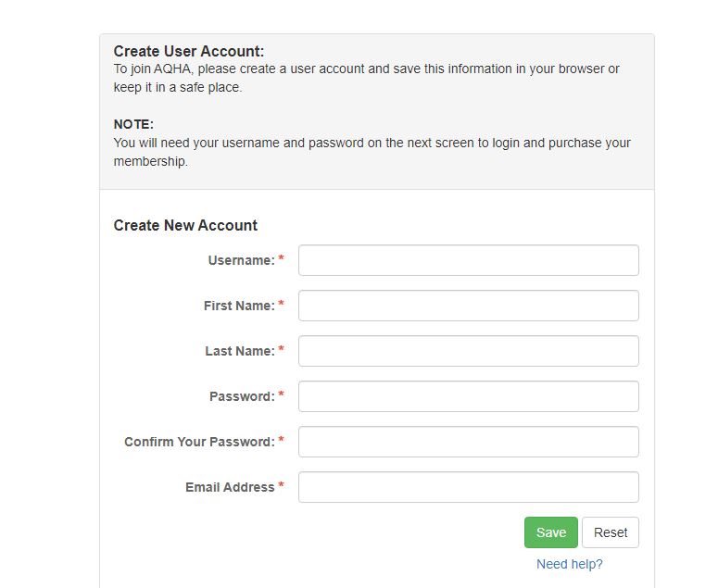Click the Reset button
The image size is (718, 588).
(x=610, y=532)
